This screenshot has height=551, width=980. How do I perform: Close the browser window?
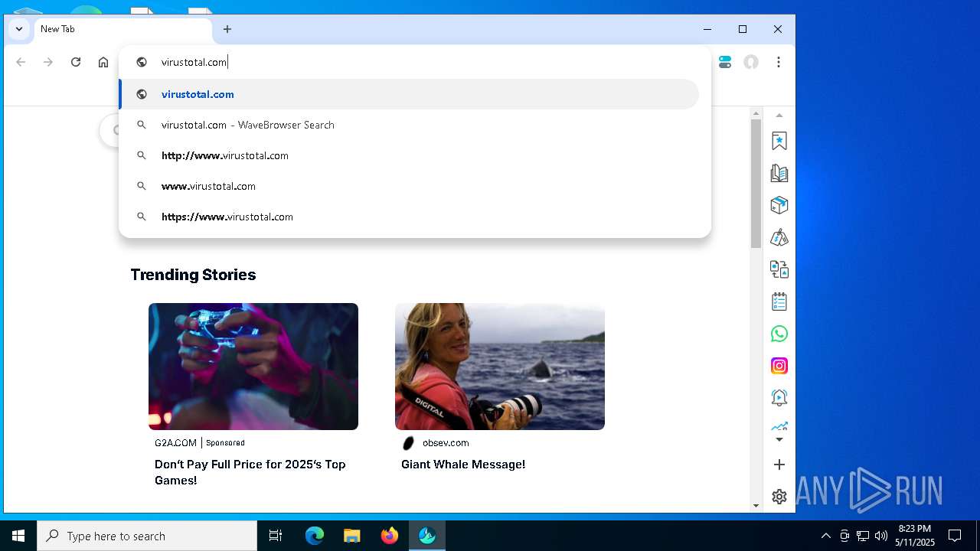pyautogui.click(x=778, y=29)
